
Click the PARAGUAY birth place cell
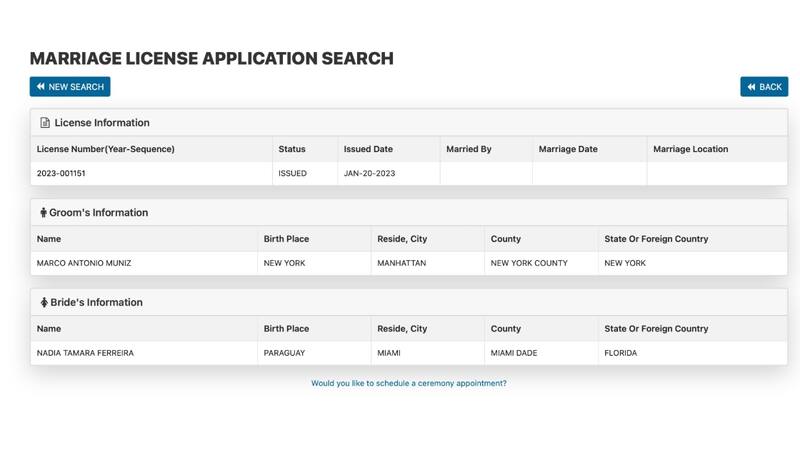(x=286, y=353)
